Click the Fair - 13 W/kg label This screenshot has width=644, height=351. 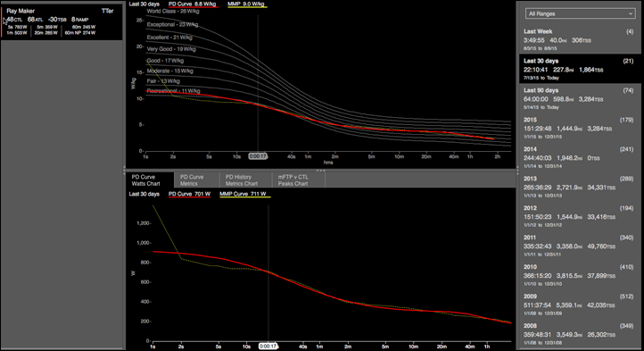163,81
